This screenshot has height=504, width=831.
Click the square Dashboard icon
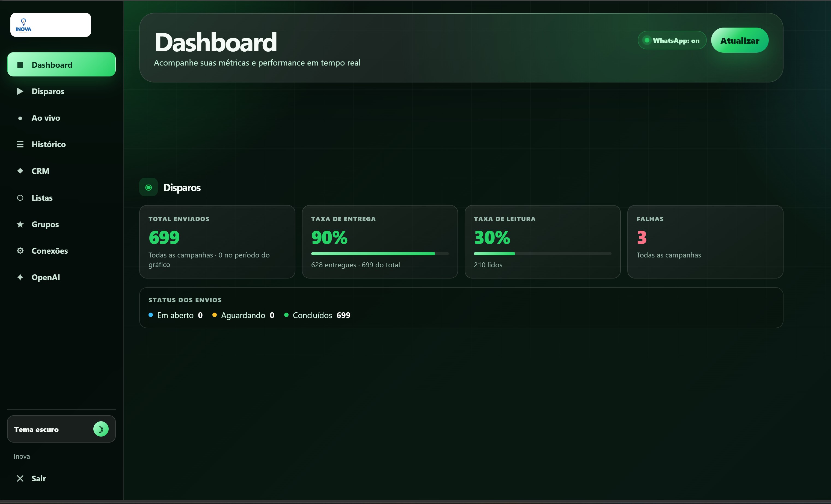click(20, 65)
